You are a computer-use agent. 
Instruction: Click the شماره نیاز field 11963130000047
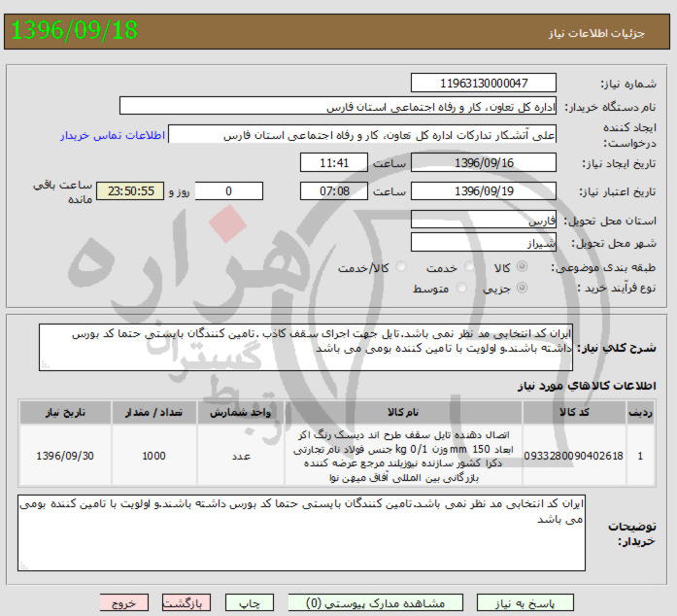point(484,83)
